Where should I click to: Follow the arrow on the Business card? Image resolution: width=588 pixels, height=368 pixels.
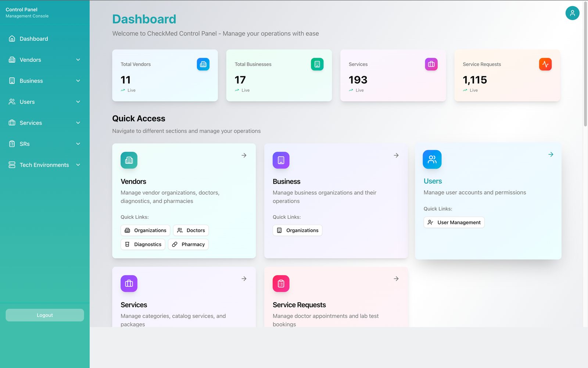point(396,155)
